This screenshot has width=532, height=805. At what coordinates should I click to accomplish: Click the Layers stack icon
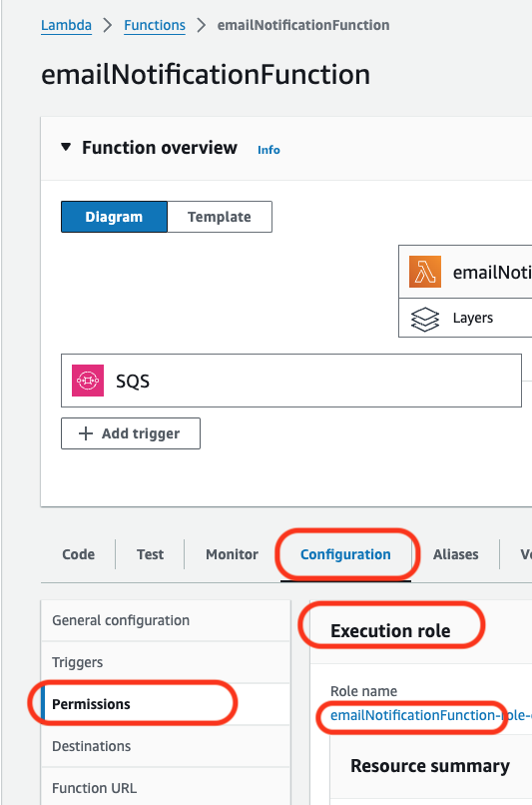pyautogui.click(x=425, y=319)
